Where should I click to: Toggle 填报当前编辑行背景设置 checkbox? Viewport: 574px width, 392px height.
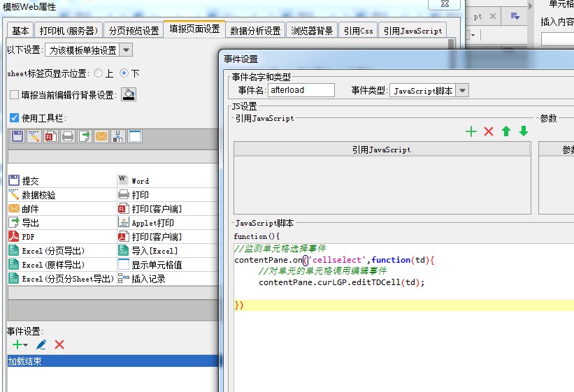pyautogui.click(x=14, y=95)
